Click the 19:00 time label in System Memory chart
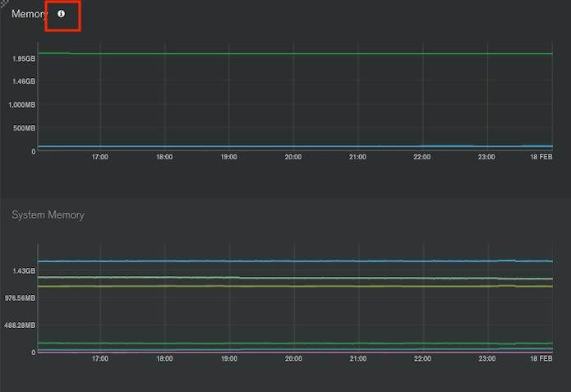The image size is (571, 392). [x=229, y=358]
